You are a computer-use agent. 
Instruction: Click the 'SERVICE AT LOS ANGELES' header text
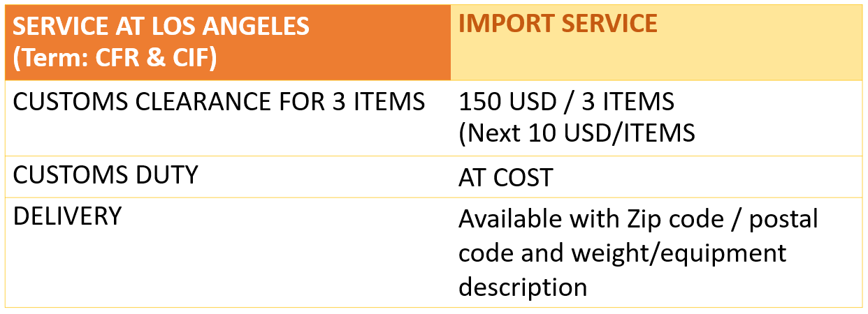(161, 27)
